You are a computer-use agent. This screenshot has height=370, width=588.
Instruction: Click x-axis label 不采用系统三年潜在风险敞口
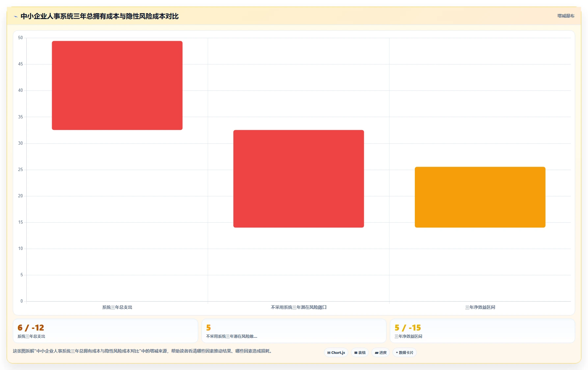pos(299,307)
